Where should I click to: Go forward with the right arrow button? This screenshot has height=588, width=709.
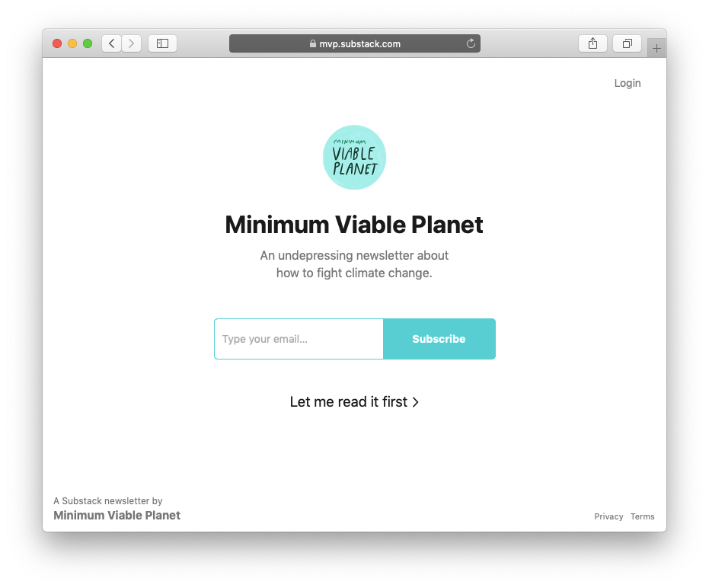coord(132,43)
